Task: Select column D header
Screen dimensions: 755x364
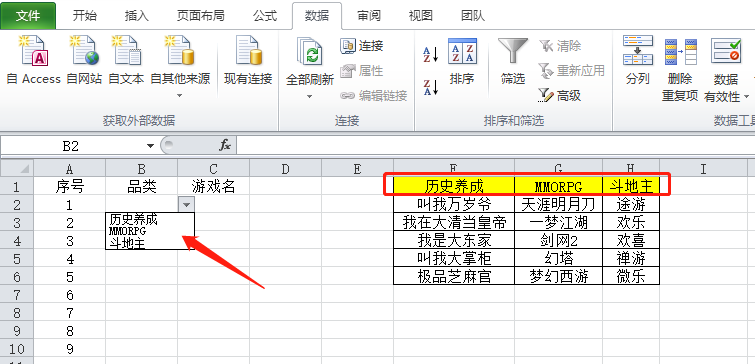Action: (286, 169)
